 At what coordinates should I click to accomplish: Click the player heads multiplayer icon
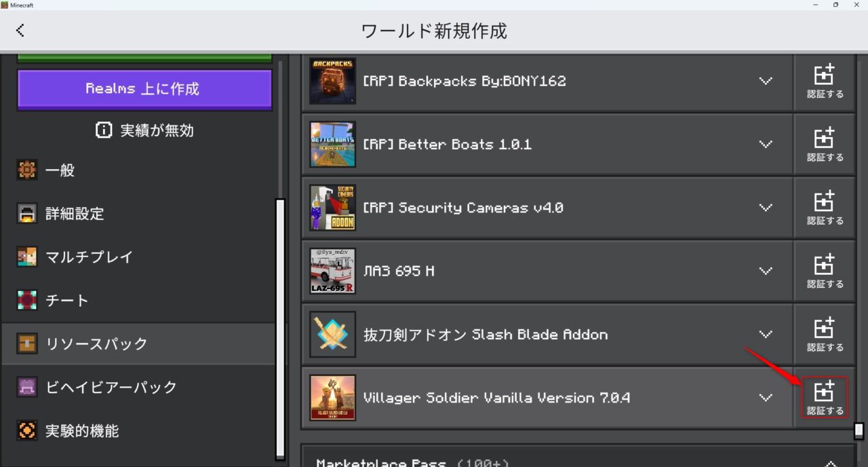pos(27,257)
